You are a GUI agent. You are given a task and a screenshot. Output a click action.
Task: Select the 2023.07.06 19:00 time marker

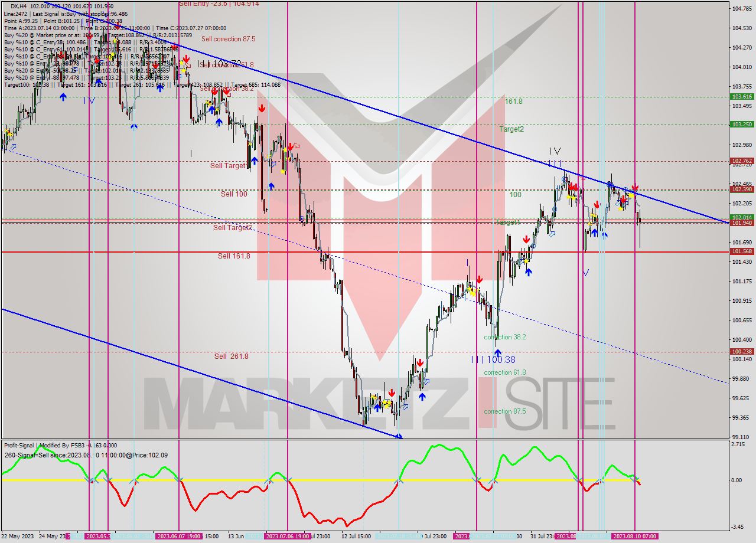coord(288,536)
